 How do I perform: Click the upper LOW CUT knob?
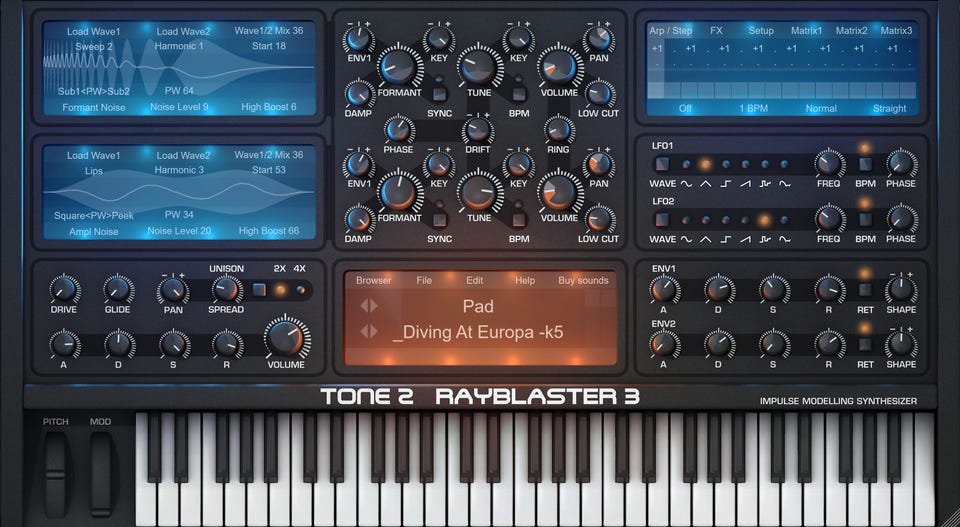[x=599, y=94]
